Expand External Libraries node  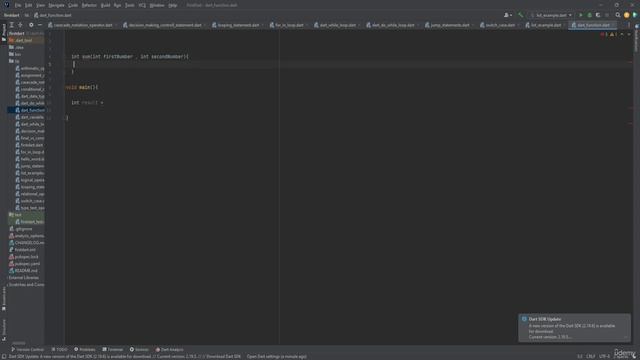click(x=23, y=278)
